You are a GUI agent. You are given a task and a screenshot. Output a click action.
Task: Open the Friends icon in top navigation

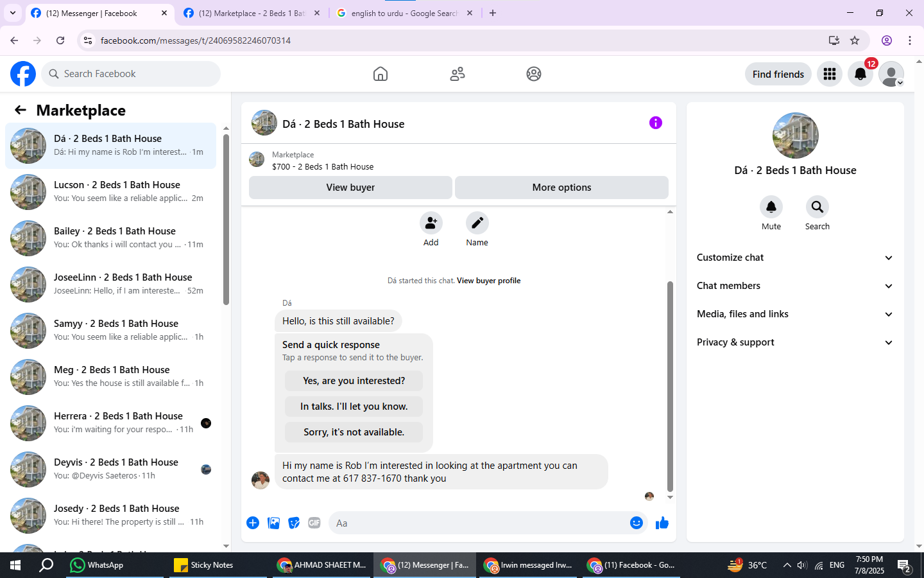click(x=458, y=74)
